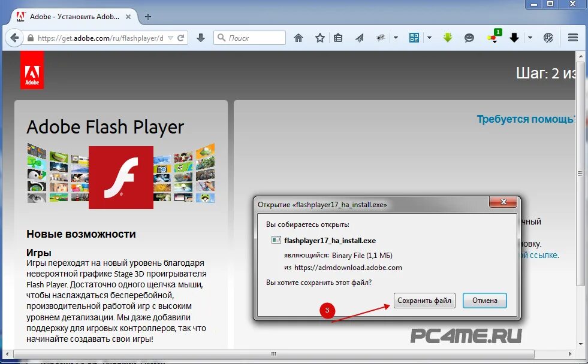Viewport: 588px width, 364px height.
Task: Show bookmarks list icon
Action: (x=338, y=38)
